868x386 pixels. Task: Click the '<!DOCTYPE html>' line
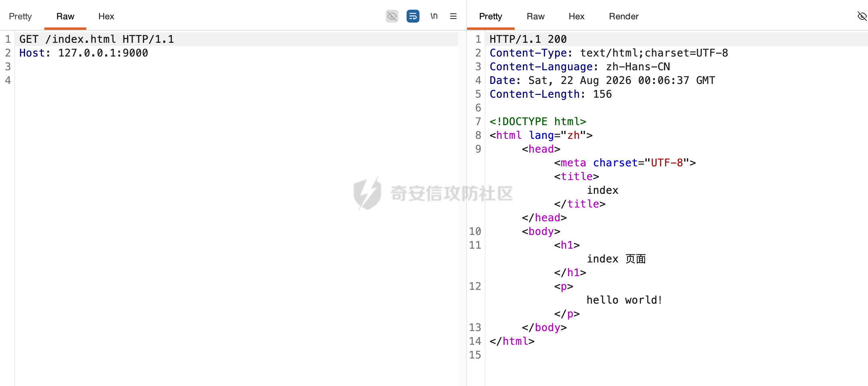538,122
